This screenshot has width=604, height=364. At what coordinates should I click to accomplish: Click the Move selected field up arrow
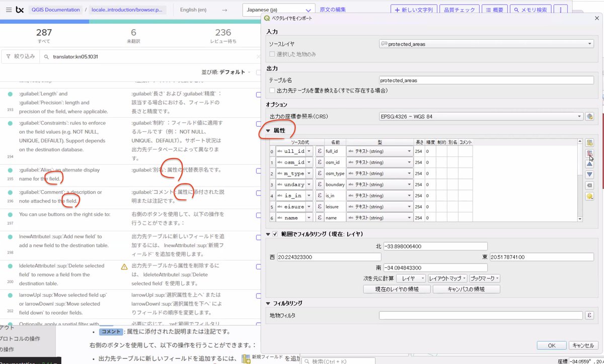[x=590, y=164]
